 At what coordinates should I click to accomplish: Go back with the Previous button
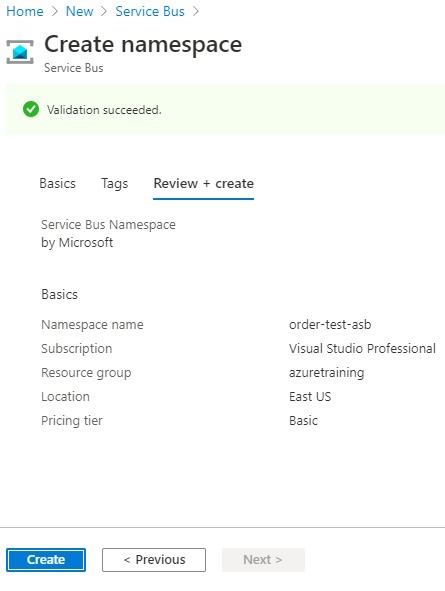154,560
